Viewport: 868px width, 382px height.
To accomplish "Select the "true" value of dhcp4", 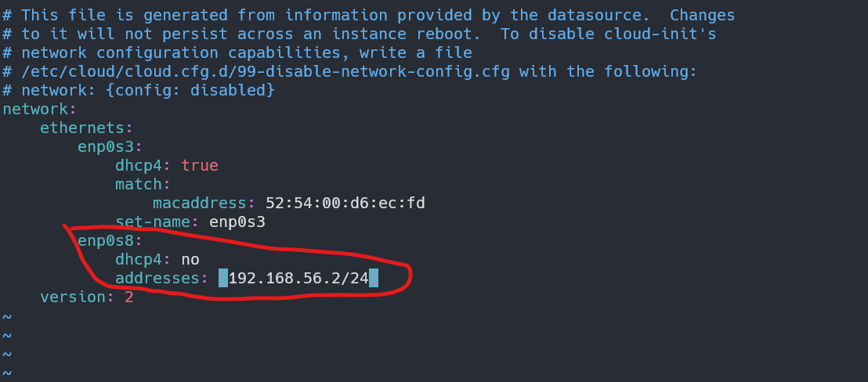I will [x=199, y=165].
